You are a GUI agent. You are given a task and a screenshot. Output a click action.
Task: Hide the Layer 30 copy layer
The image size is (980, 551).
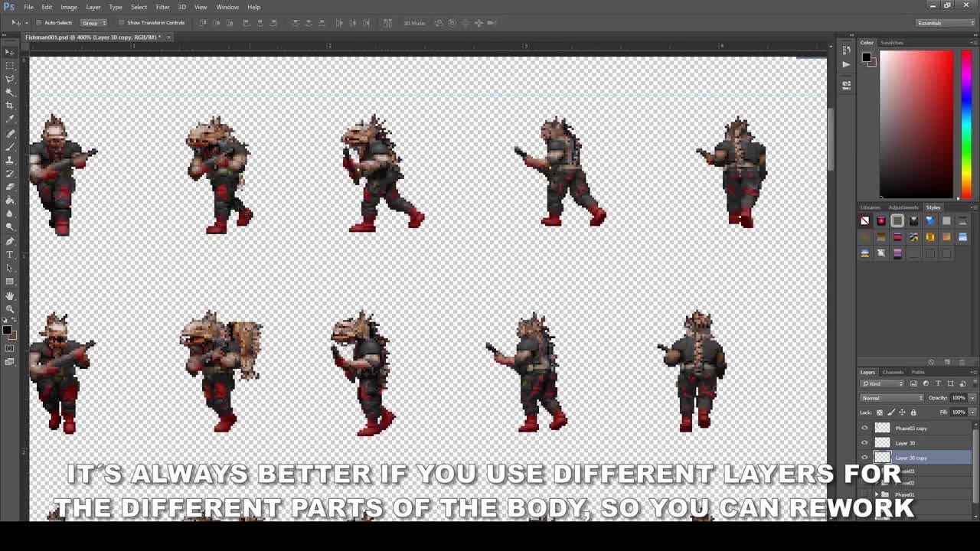[x=865, y=458]
